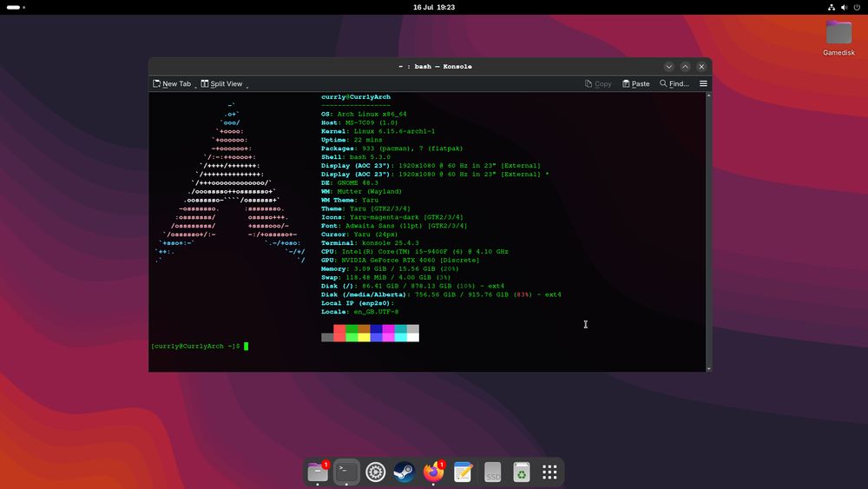This screenshot has width=868, height=489.
Task: Click the Split View button
Action: [221, 84]
